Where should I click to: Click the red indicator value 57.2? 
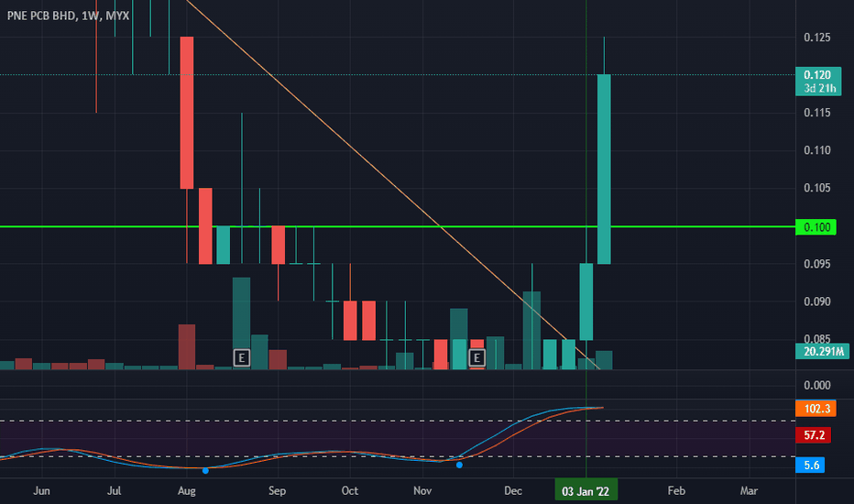coord(813,435)
